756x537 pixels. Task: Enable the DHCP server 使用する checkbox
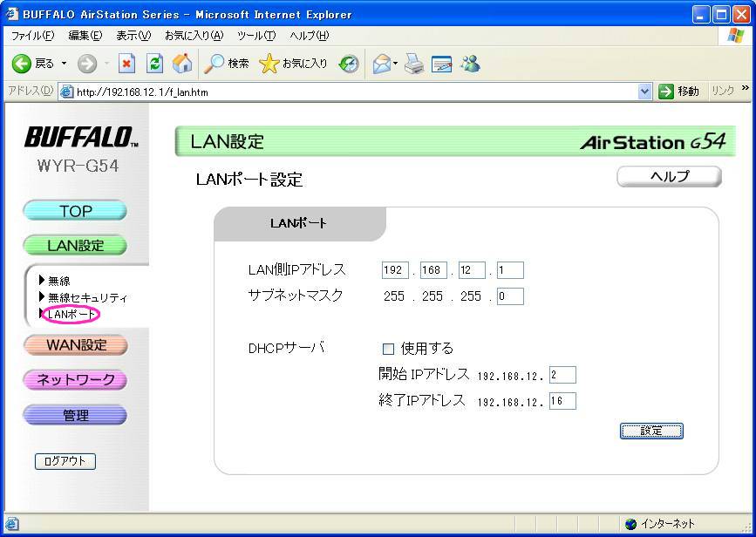tap(389, 349)
